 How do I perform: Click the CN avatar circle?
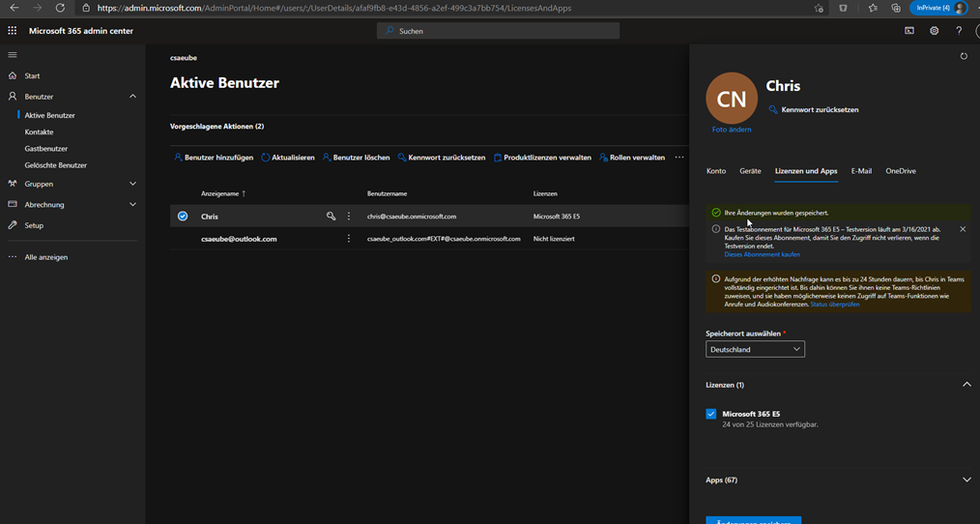pos(732,99)
